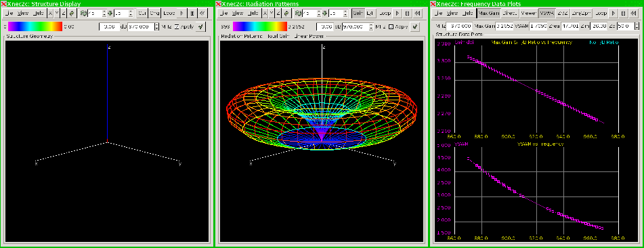
Task: Click Y axis view button in Radiation Patterns
Action: [x=272, y=13]
